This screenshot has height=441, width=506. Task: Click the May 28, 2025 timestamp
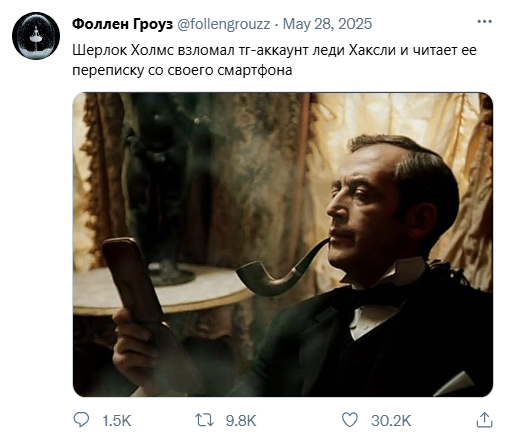click(327, 24)
